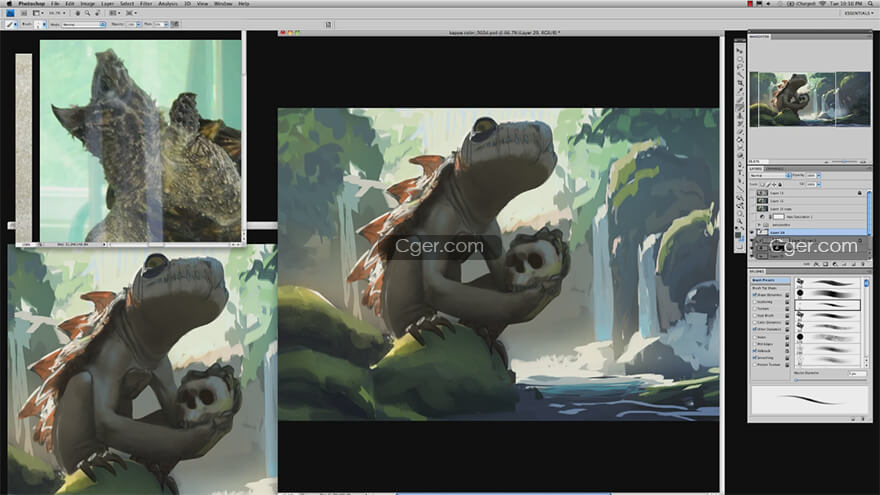This screenshot has width=880, height=495.
Task: Enable the Texture checkbox
Action: pos(754,309)
